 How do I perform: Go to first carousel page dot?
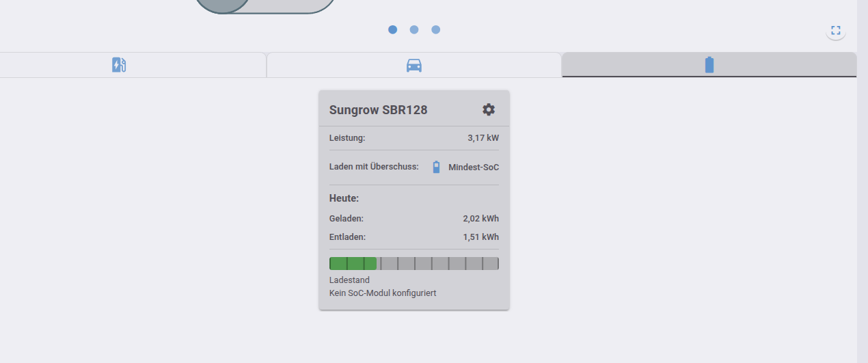pos(392,29)
